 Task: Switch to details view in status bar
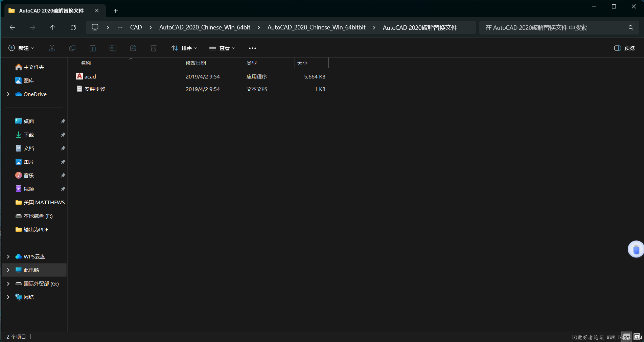[627, 337]
